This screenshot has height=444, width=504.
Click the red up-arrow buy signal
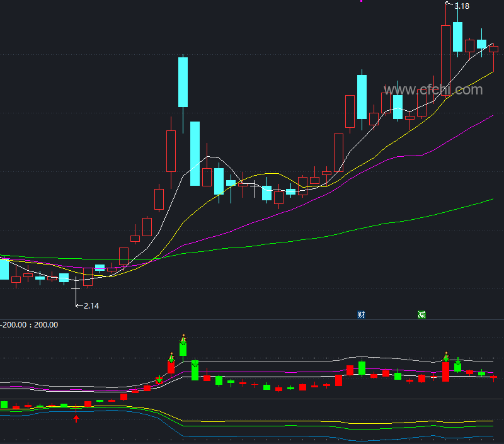coord(76,418)
